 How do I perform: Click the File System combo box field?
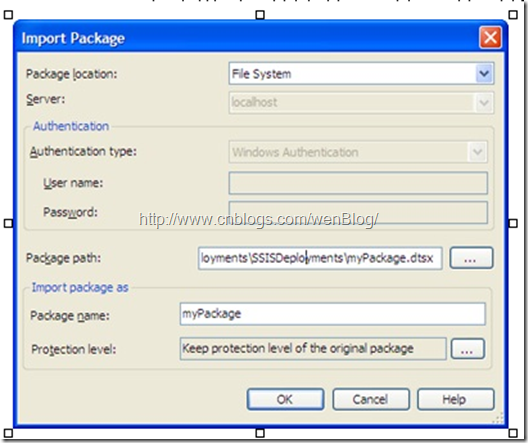click(x=361, y=73)
